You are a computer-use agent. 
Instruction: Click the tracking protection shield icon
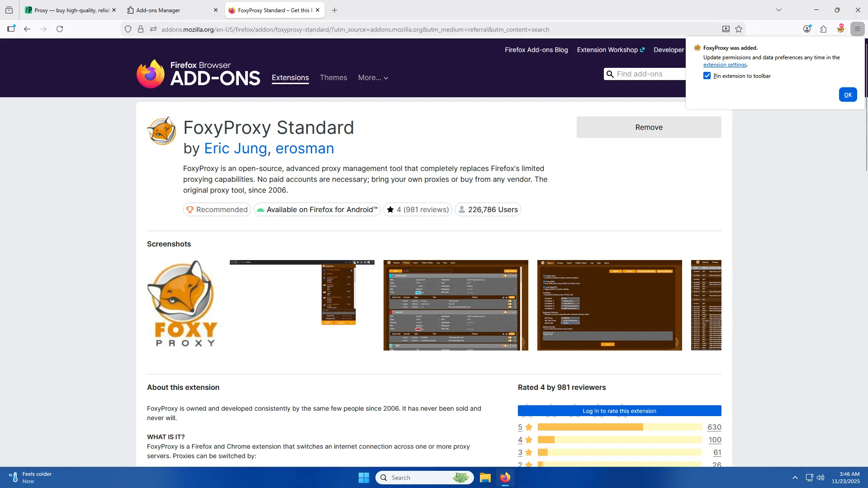coord(128,29)
